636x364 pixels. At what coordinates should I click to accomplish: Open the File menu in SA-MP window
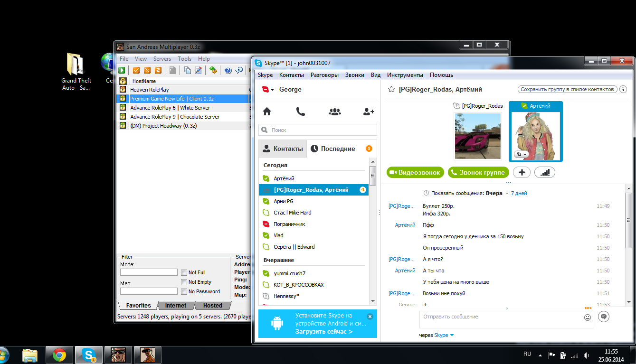point(124,59)
